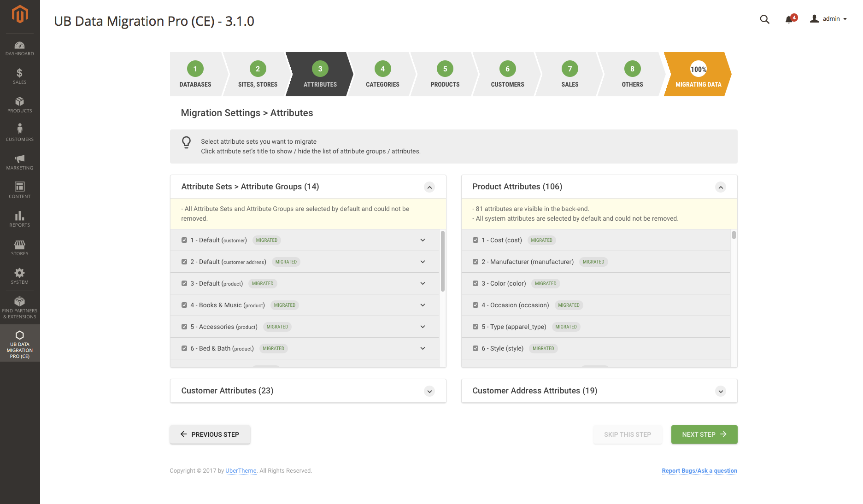The width and height of the screenshot is (863, 504).
Task: Expand the 3 - Default (product) chevron
Action: tap(423, 283)
